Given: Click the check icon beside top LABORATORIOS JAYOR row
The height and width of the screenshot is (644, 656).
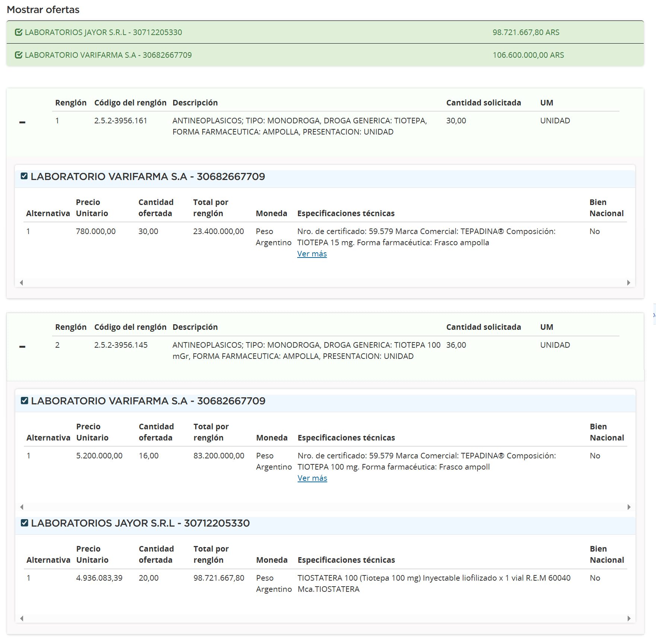Looking at the screenshot, I should (x=18, y=32).
